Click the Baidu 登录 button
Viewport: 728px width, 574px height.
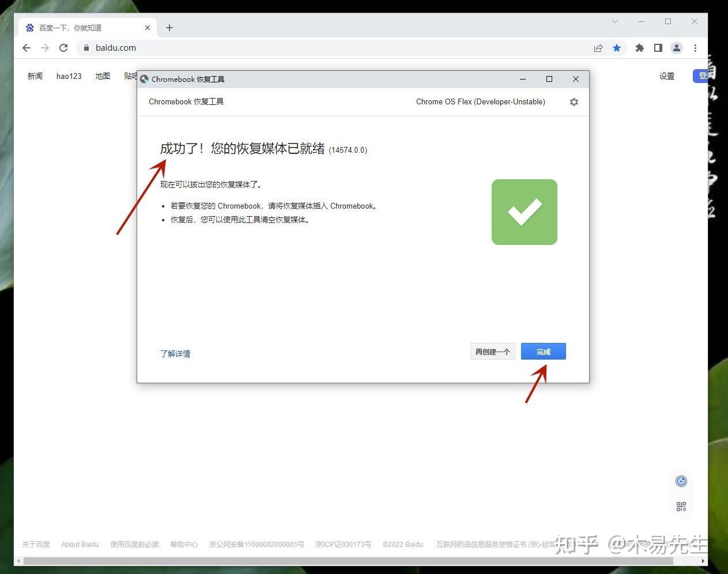[x=700, y=75]
